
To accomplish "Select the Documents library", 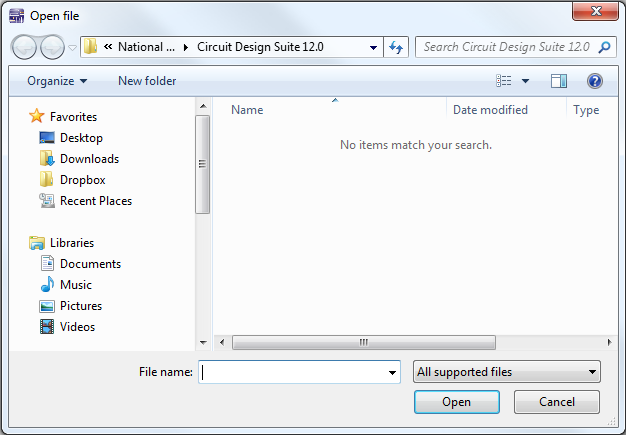I will [90, 264].
